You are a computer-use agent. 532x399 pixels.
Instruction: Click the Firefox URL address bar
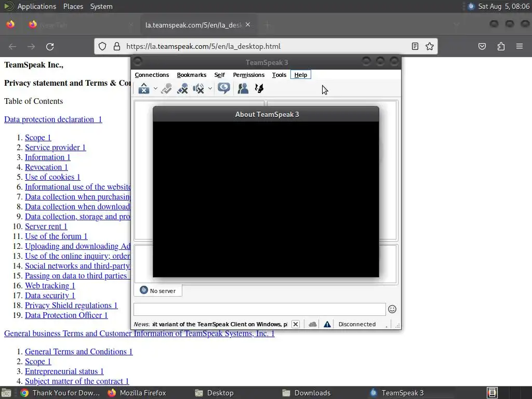266,46
